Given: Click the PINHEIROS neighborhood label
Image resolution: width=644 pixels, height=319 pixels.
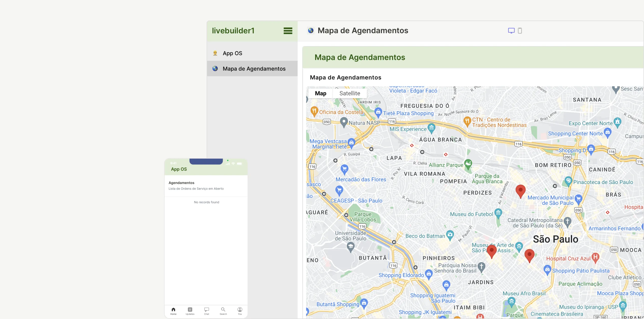Looking at the screenshot, I should [439, 258].
